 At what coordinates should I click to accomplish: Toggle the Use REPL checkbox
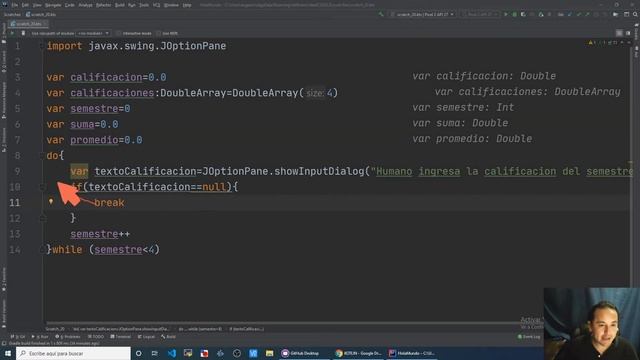[159, 33]
